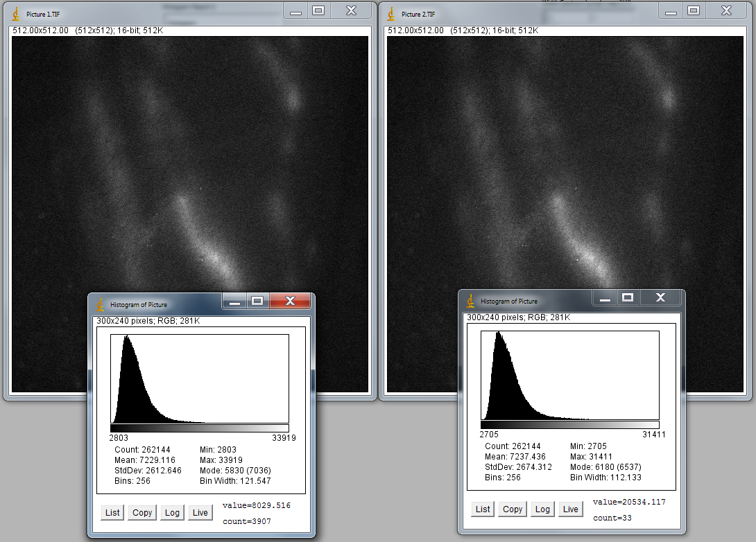
Task: Click the microscope icon in Picture 2.TIF title bar
Action: [x=390, y=14]
